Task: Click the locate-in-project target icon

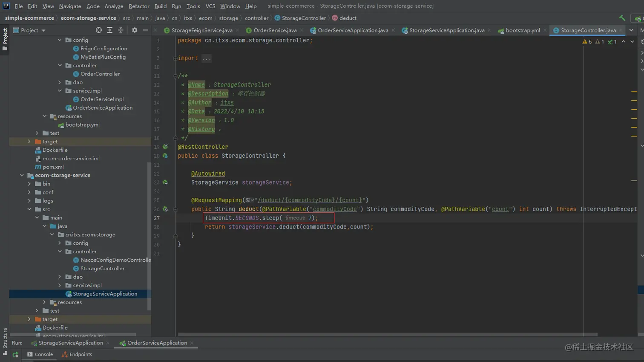Action: pos(99,30)
